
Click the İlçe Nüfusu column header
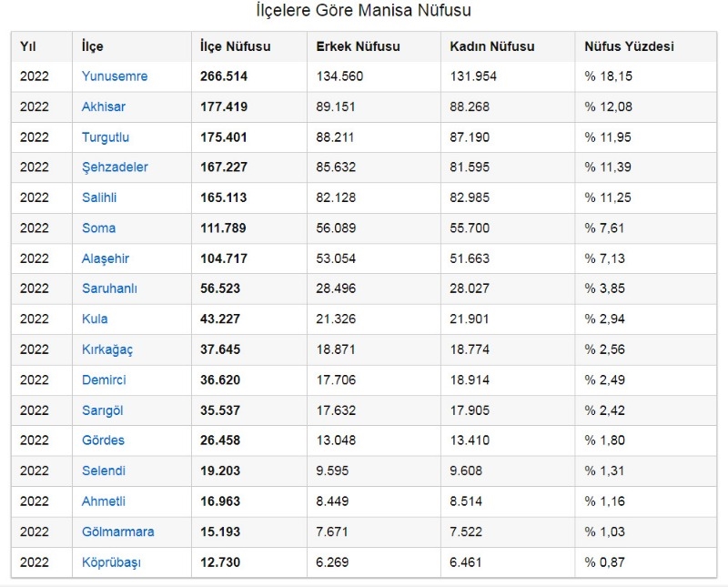tap(236, 46)
